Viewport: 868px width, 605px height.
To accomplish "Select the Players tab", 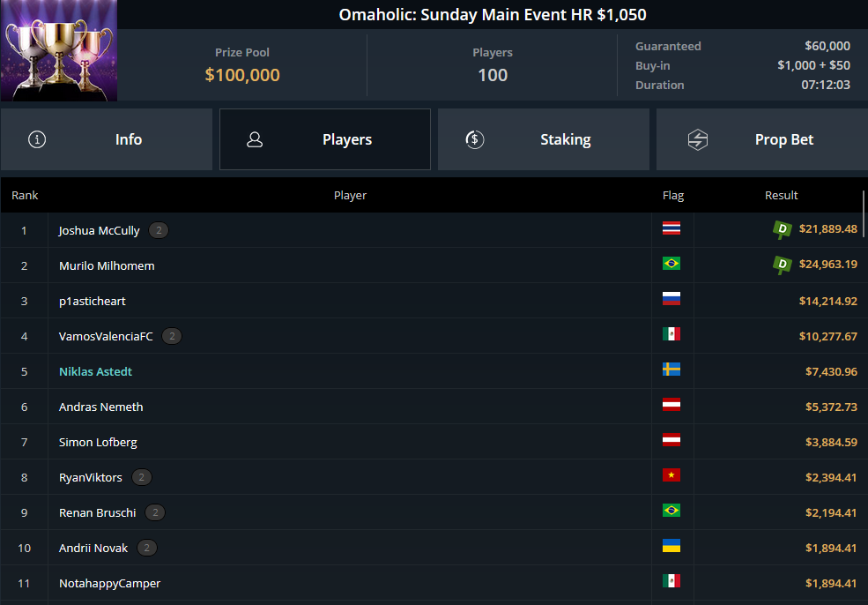I will point(325,139).
